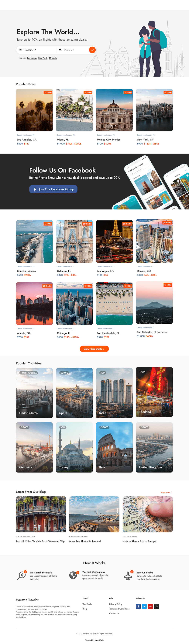Click the dollar magnifier icon under How It Works

22,575
